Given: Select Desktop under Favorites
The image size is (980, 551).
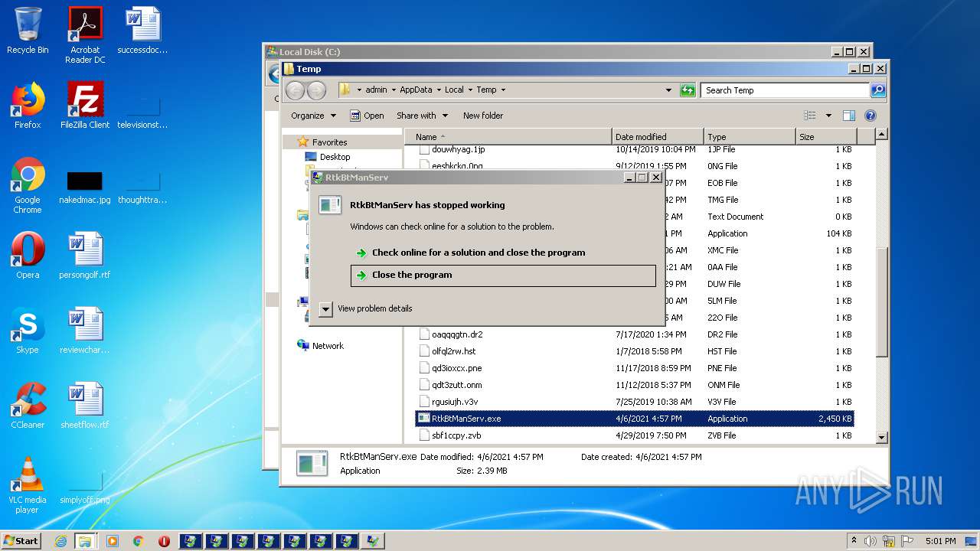Looking at the screenshot, I should pos(335,157).
